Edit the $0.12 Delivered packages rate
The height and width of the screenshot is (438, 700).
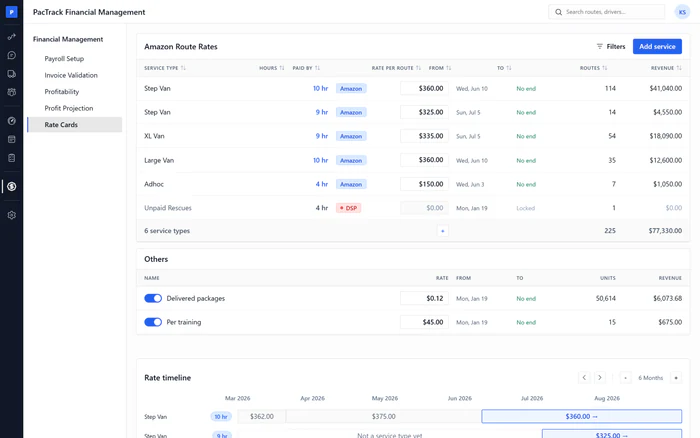424,298
